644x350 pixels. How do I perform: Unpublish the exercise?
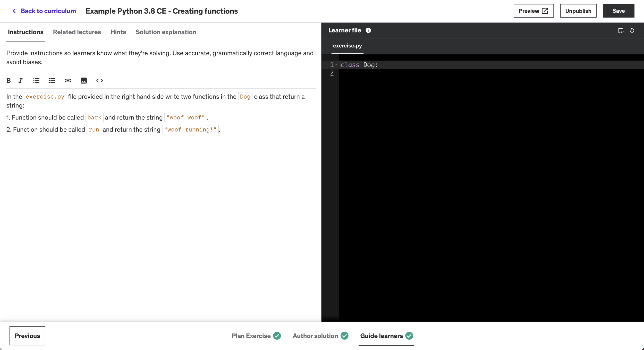[x=578, y=11]
